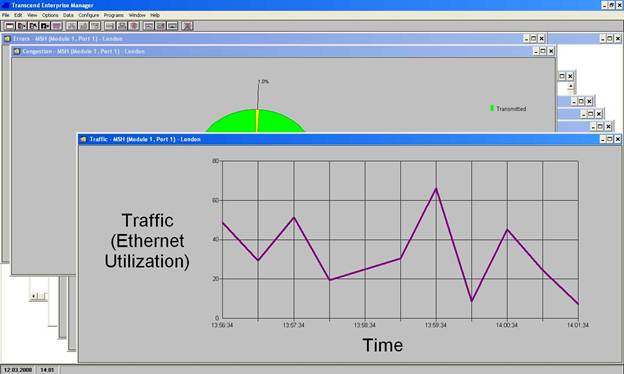Maximize the Congestion window
The height and width of the screenshot is (374, 624).
pyautogui.click(x=543, y=51)
